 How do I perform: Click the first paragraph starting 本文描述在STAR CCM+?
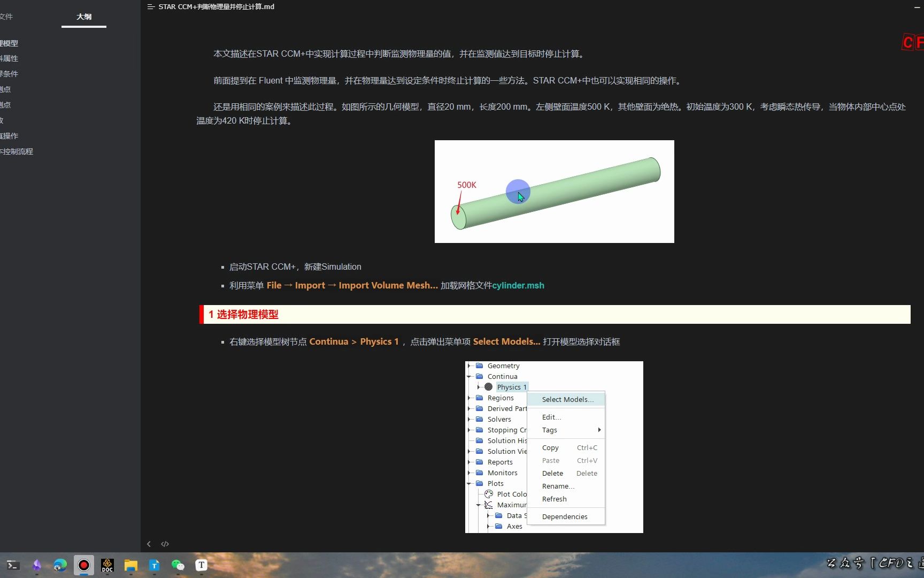click(x=399, y=54)
